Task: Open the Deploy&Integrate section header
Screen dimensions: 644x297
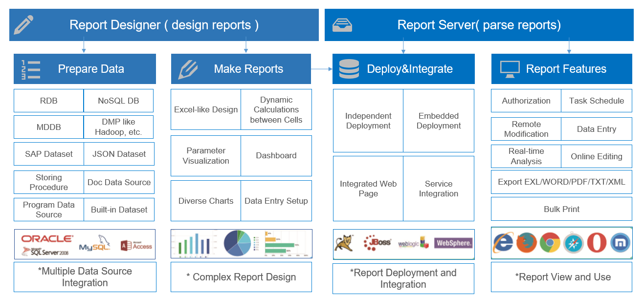Action: pos(403,69)
